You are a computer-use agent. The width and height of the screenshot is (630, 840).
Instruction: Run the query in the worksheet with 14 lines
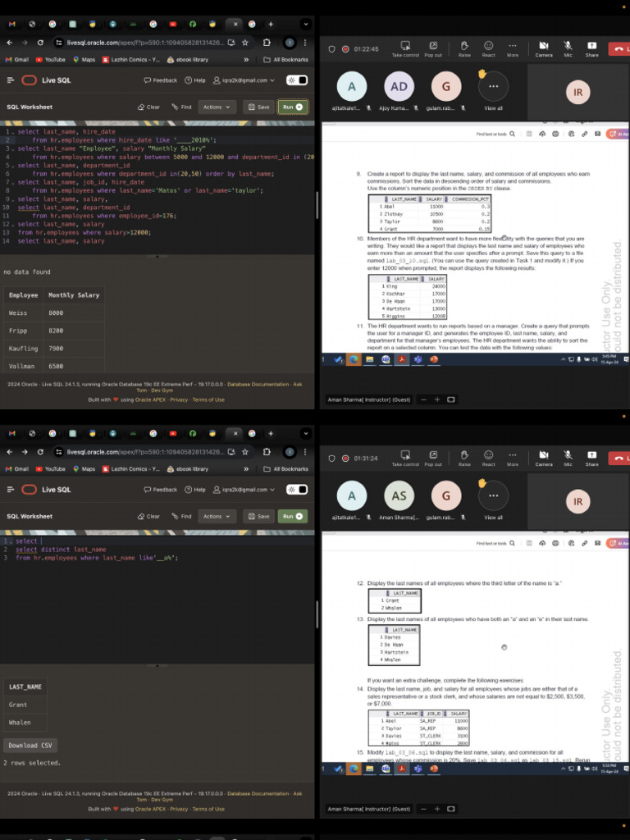(293, 107)
